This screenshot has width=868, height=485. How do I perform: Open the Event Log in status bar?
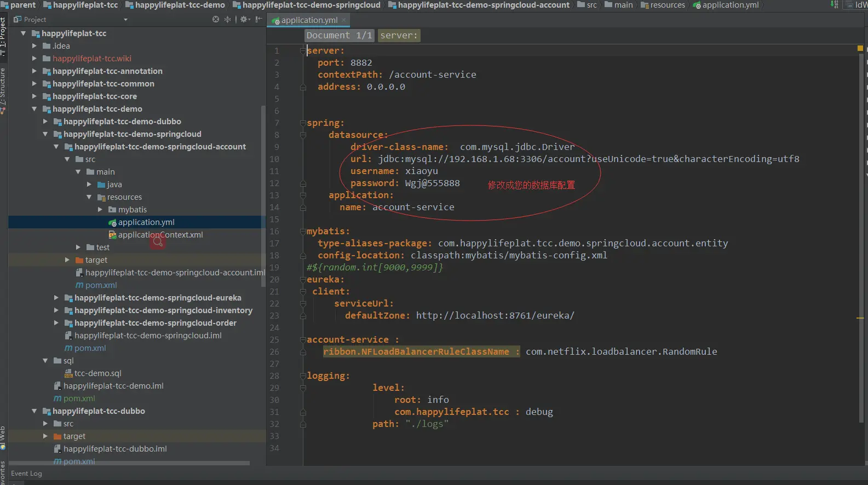pyautogui.click(x=26, y=474)
